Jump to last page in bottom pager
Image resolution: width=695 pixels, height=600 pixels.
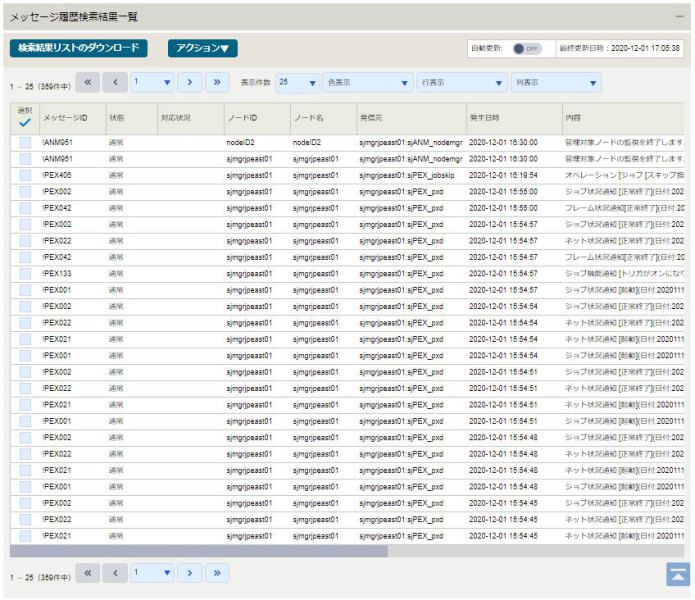point(217,573)
